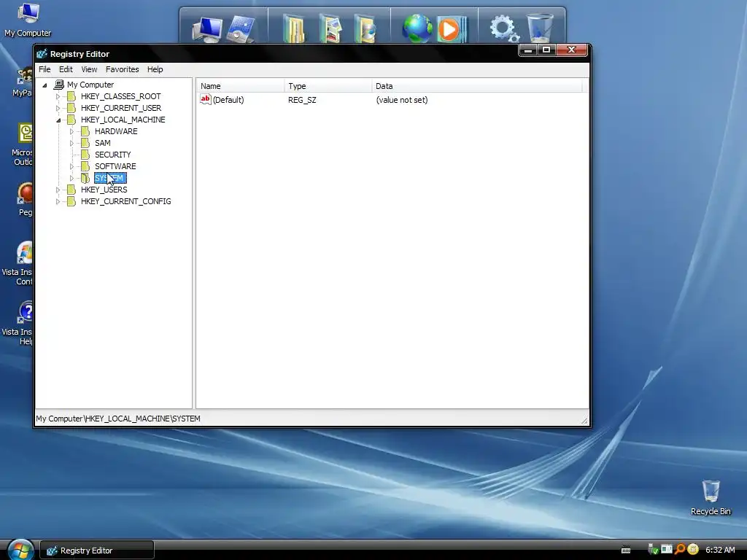Click the 6:32 AM taskbar clock
The height and width of the screenshot is (560, 747).
[720, 550]
